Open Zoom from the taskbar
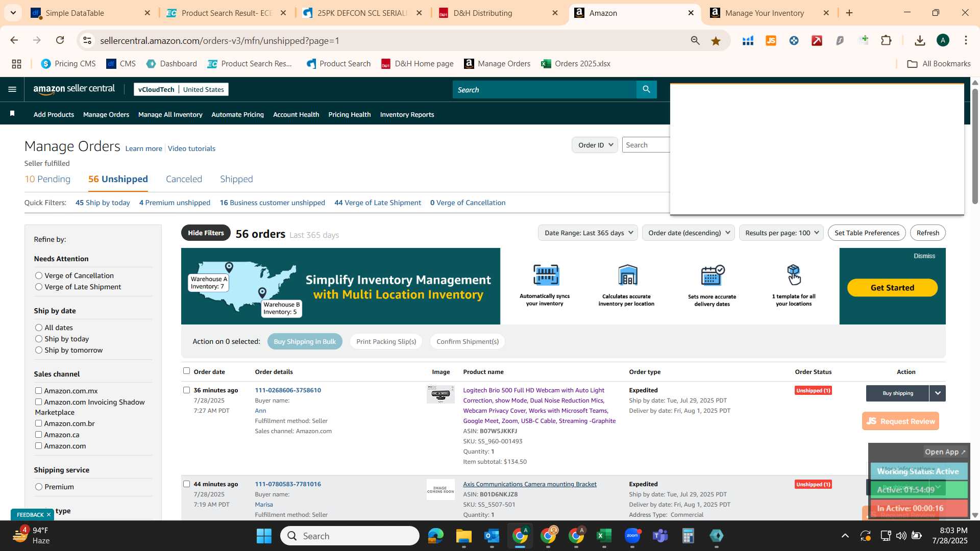 tap(632, 536)
